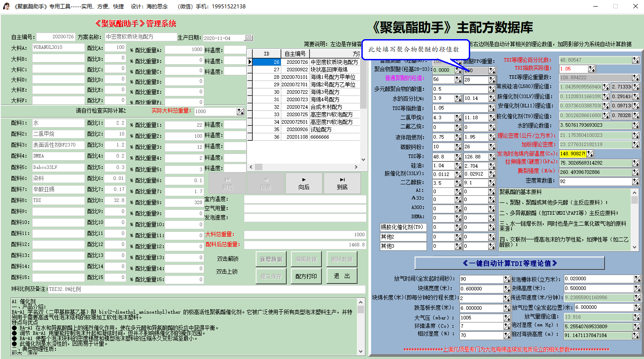Click the spin icon for 跌落板长度 6.000000

[507, 308]
